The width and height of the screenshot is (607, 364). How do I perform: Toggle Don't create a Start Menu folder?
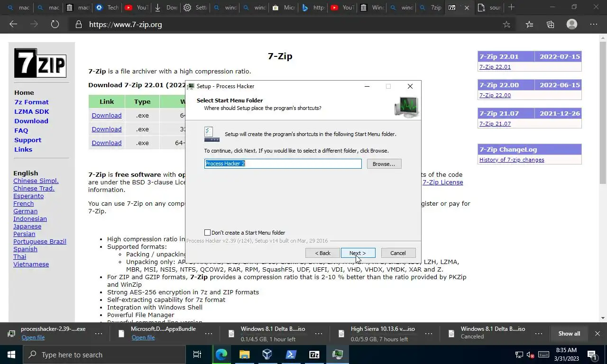click(x=207, y=233)
